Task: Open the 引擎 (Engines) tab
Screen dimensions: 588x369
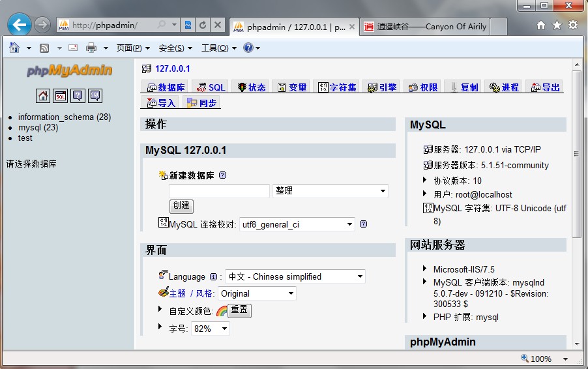Action: [x=382, y=87]
